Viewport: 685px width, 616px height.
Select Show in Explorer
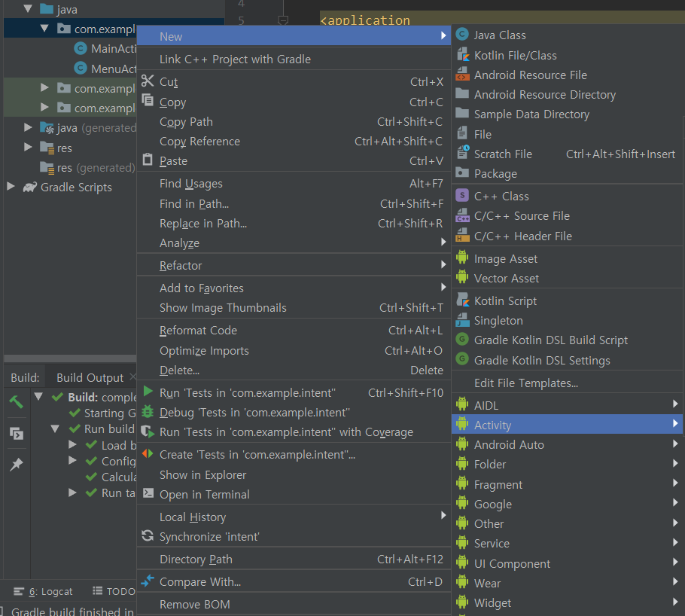click(x=294, y=474)
